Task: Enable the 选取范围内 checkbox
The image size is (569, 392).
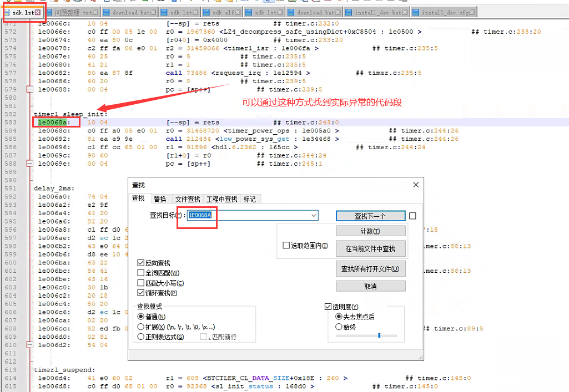Action: coord(286,245)
